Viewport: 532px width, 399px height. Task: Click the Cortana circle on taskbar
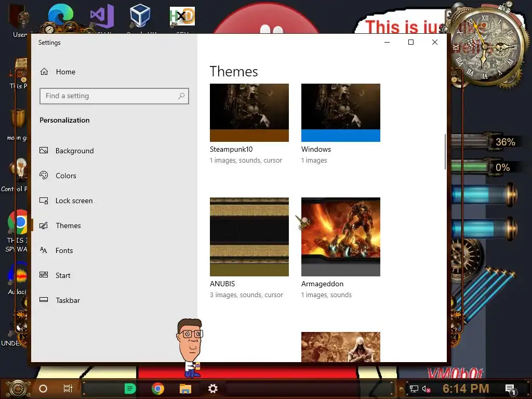click(x=43, y=389)
